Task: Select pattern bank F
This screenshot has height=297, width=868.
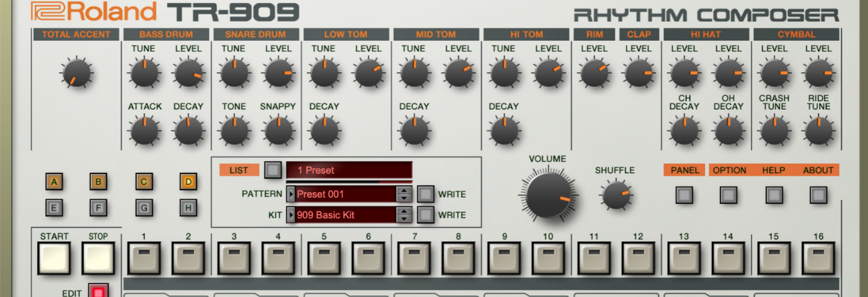Action: tap(98, 208)
